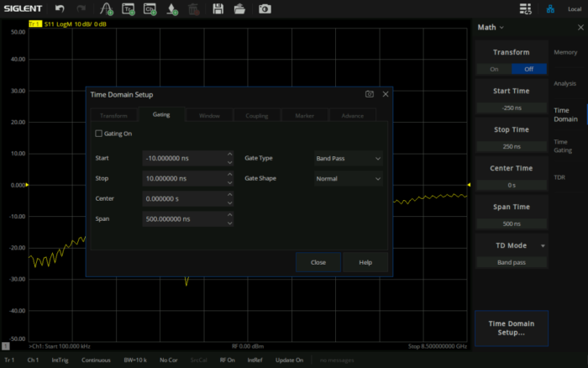Click the camera screenshot icon in toolbar

[265, 8]
